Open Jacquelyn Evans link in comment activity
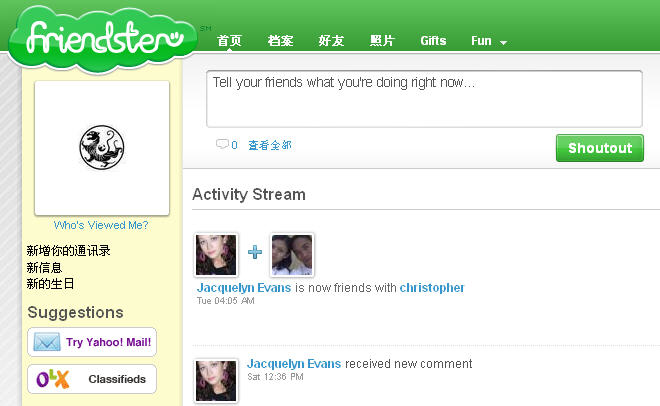 point(294,364)
